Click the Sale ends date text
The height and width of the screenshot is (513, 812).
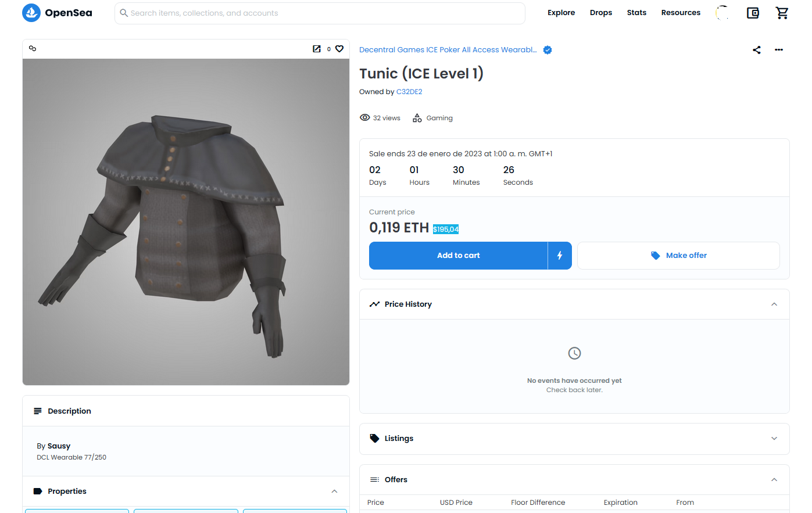[x=460, y=154]
